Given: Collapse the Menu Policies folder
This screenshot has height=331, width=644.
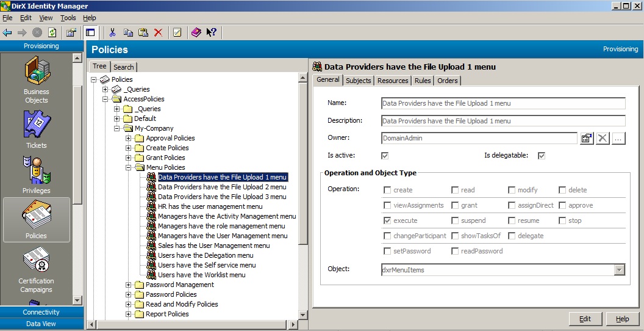Looking at the screenshot, I should (x=129, y=167).
